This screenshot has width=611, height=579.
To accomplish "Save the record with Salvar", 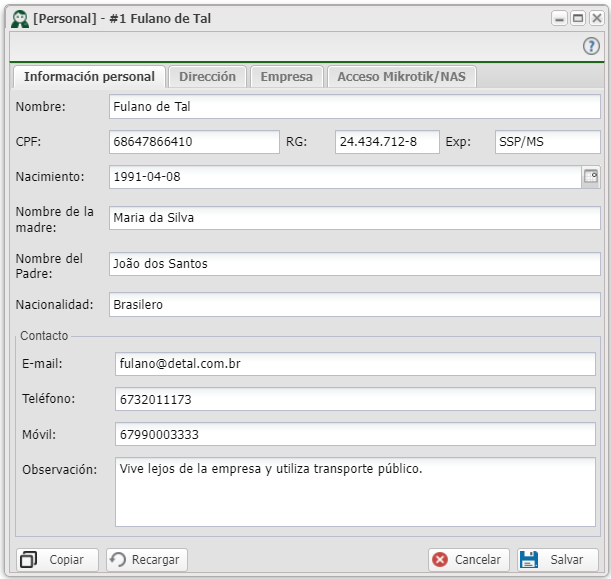I will (x=557, y=560).
